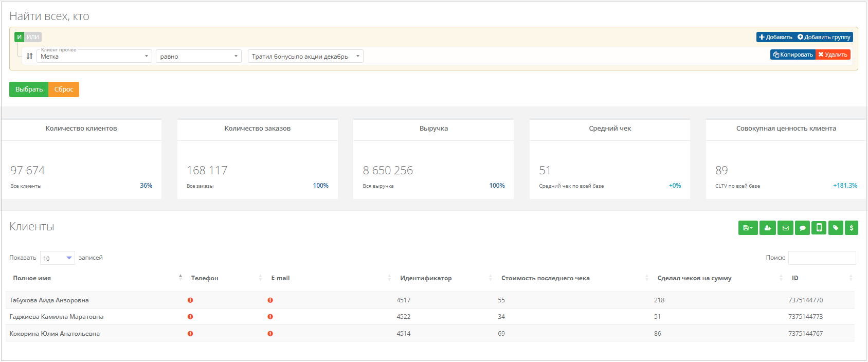
Task: Sort by Сделал чеков на сумму column
Action: [719, 278]
